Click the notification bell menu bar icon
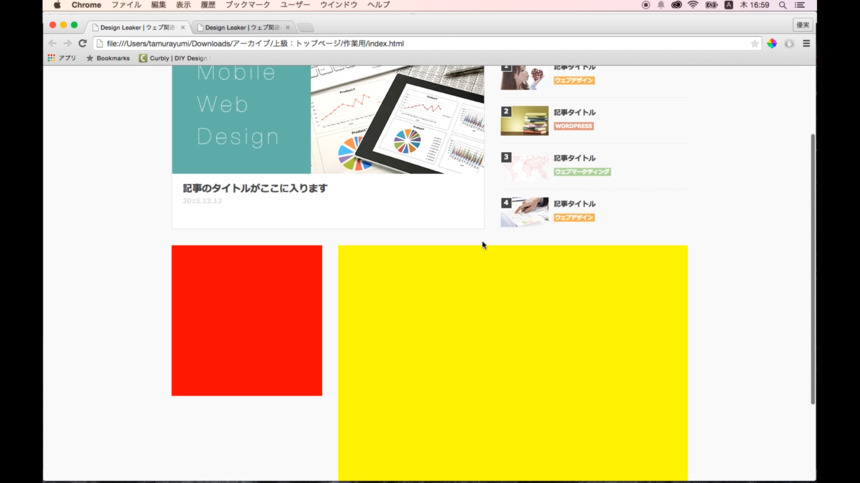 pos(661,5)
